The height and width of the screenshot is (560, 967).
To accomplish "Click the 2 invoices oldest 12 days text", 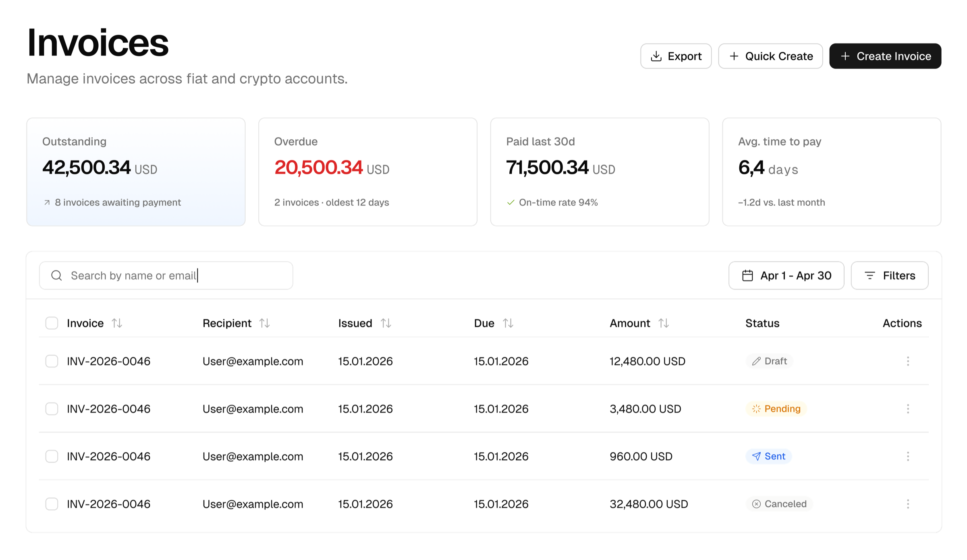I will [x=332, y=203].
